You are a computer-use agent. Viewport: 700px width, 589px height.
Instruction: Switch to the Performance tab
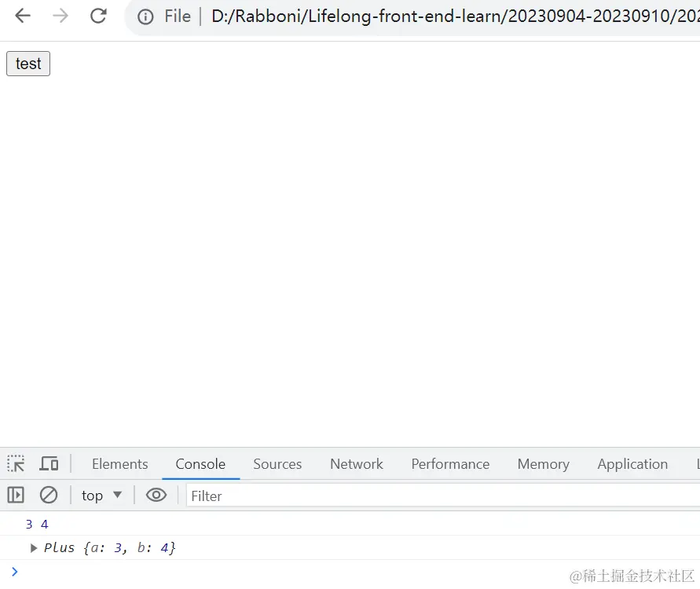[x=450, y=464]
